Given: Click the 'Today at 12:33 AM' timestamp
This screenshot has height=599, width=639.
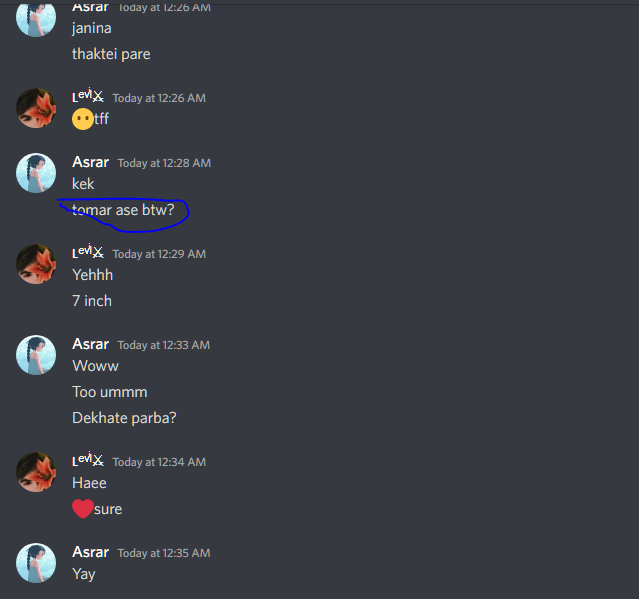Looking at the screenshot, I should tap(164, 345).
